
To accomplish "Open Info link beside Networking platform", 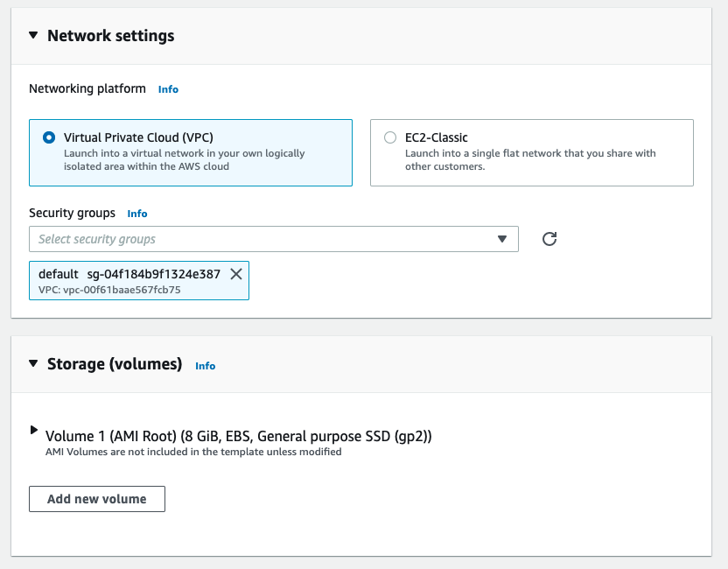I will point(168,89).
